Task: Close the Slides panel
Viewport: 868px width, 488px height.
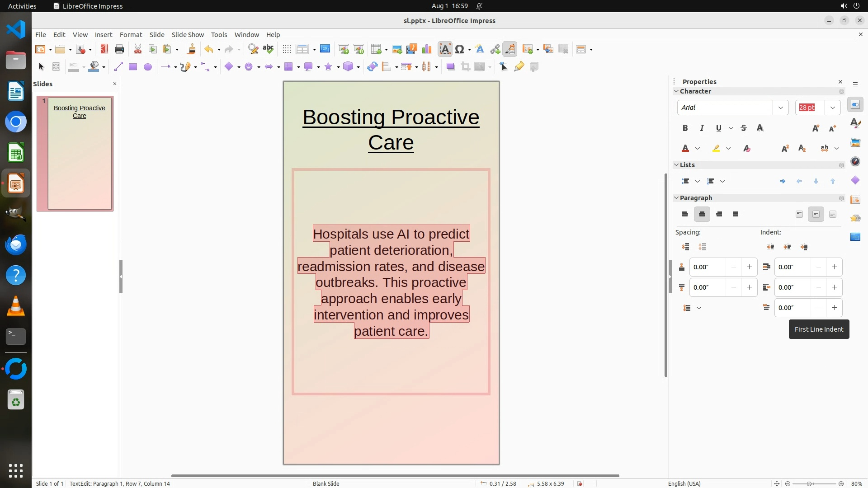Action: pos(114,84)
